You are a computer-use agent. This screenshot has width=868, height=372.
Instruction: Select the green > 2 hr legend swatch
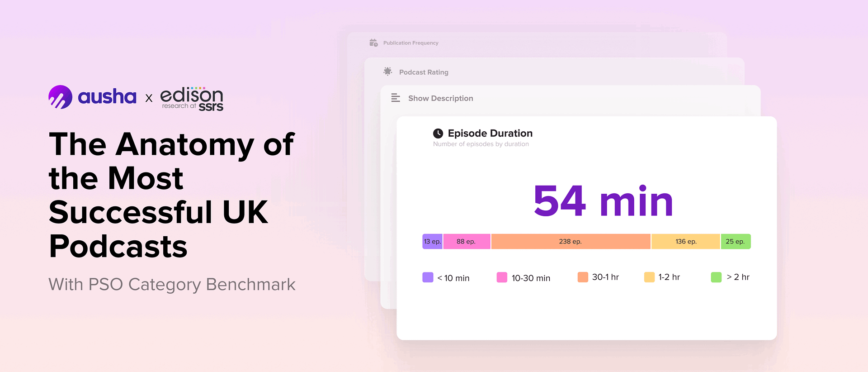click(716, 277)
